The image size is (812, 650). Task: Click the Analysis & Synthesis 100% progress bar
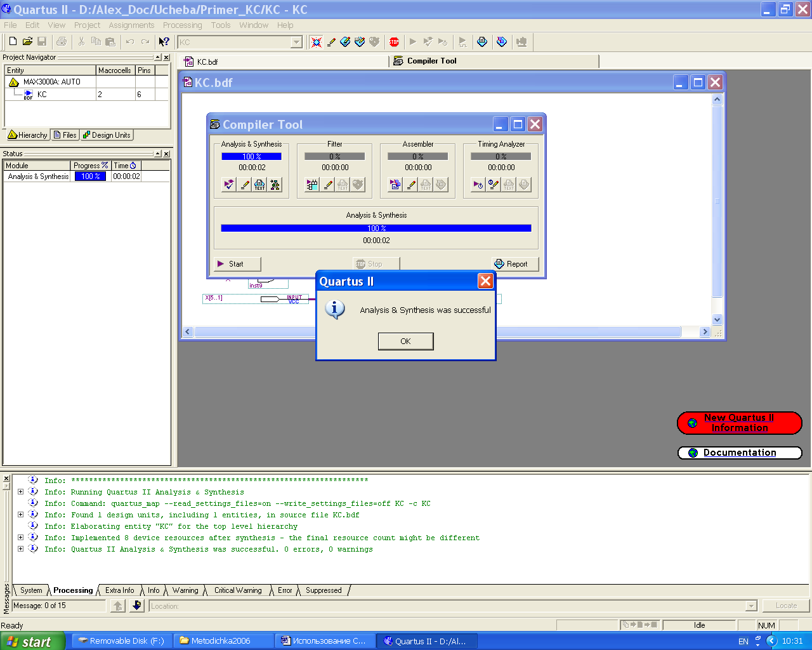click(x=251, y=156)
